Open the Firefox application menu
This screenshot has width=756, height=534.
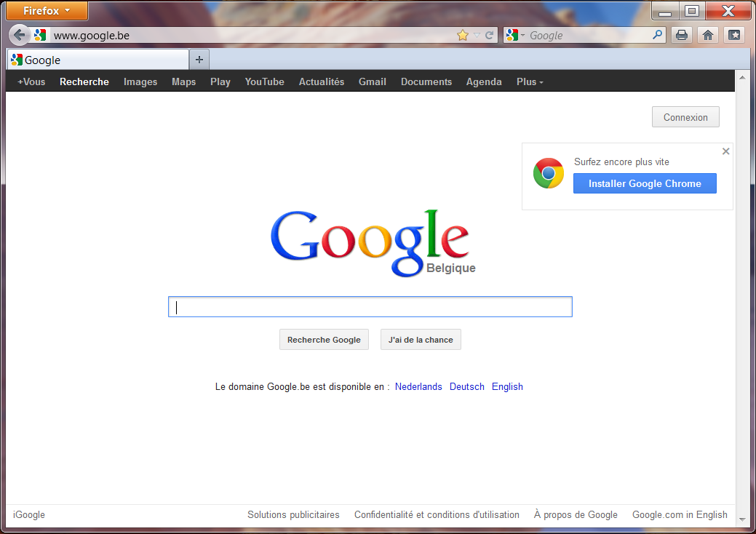pyautogui.click(x=47, y=11)
